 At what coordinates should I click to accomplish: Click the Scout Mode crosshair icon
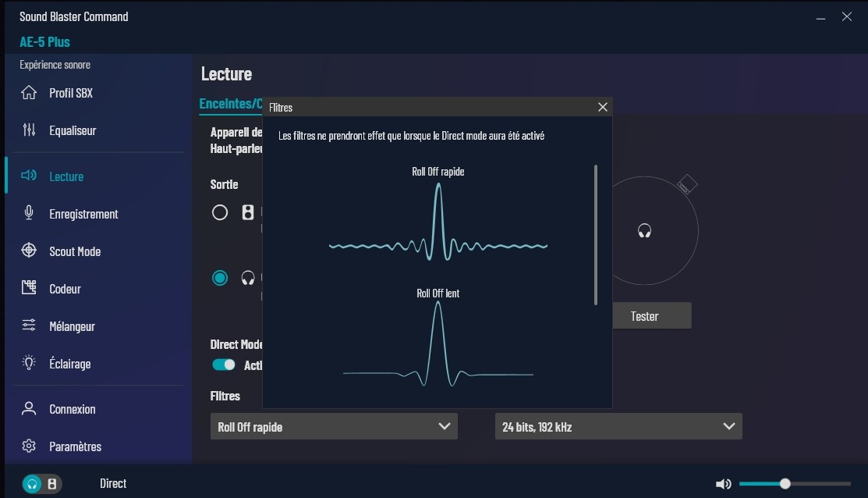pyautogui.click(x=29, y=251)
